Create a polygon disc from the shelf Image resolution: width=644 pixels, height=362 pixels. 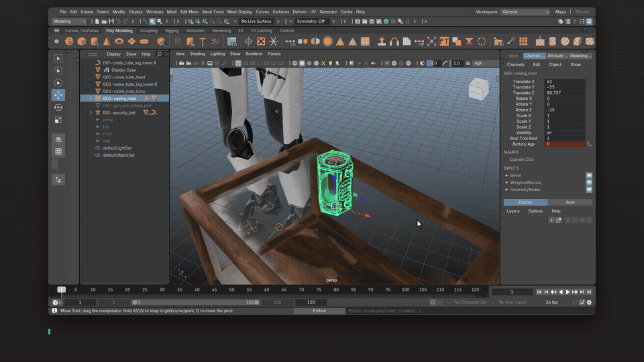click(x=144, y=42)
